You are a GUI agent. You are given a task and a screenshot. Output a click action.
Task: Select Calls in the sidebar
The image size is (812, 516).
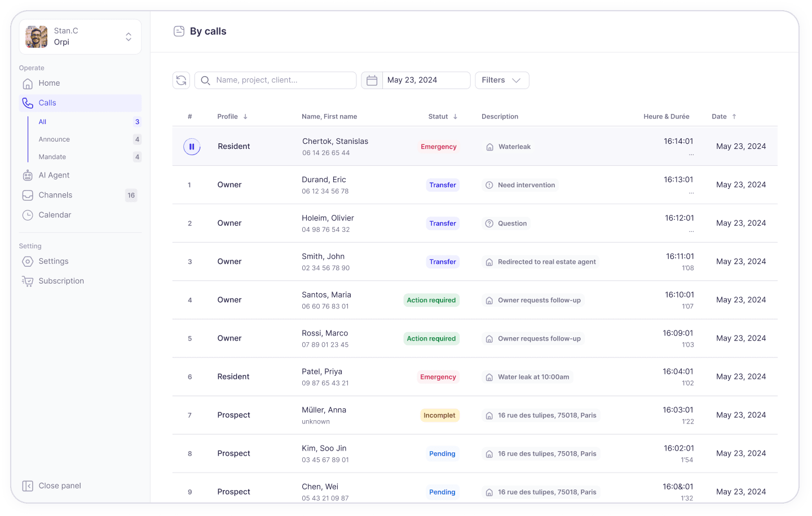pyautogui.click(x=80, y=103)
